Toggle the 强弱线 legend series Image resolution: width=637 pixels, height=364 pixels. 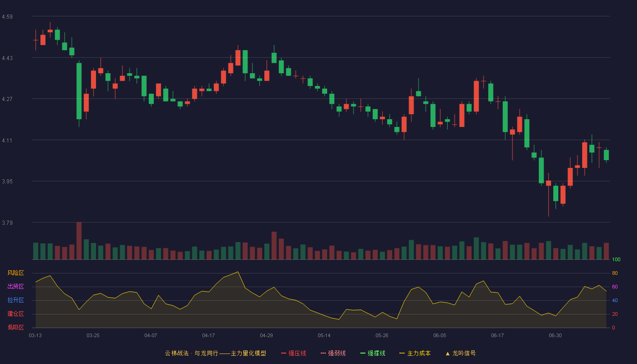[x=333, y=353]
